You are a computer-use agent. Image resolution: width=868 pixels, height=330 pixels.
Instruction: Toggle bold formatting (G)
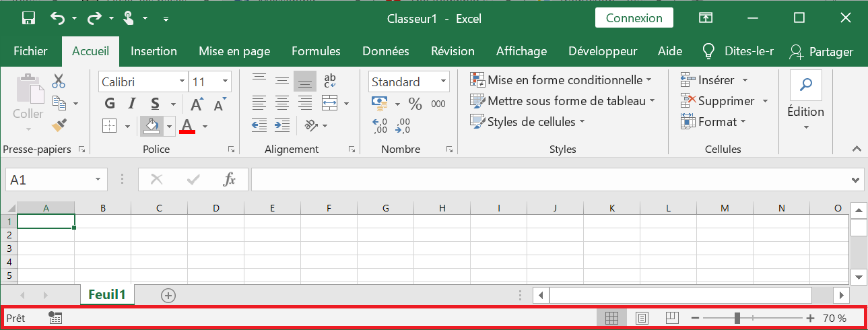point(110,104)
